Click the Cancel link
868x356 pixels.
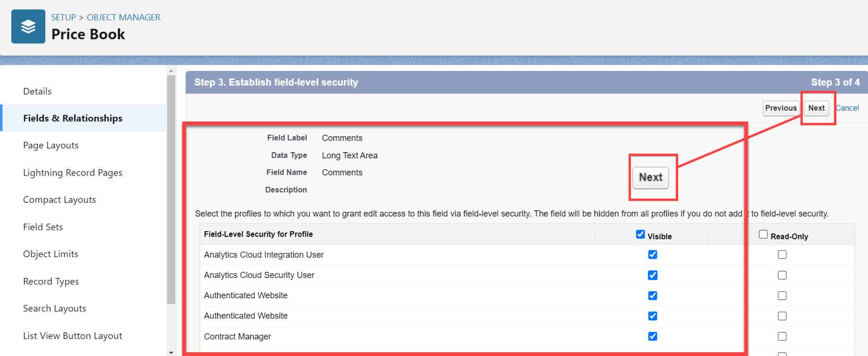tap(847, 108)
